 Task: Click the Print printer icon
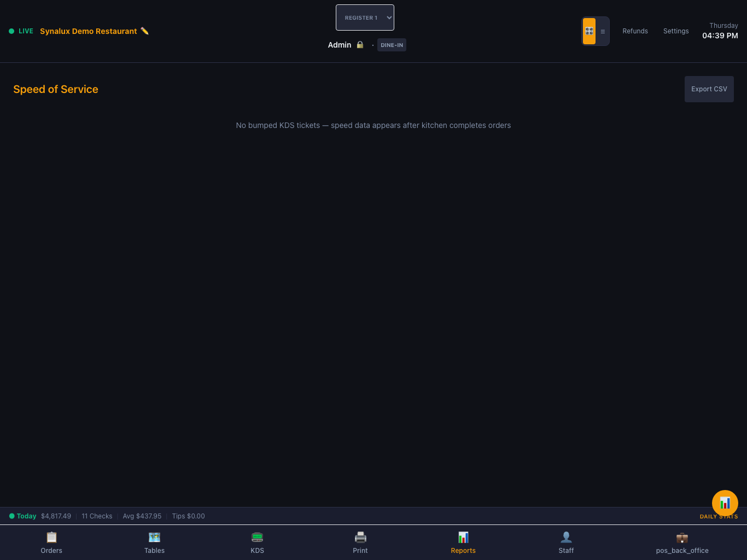360,537
